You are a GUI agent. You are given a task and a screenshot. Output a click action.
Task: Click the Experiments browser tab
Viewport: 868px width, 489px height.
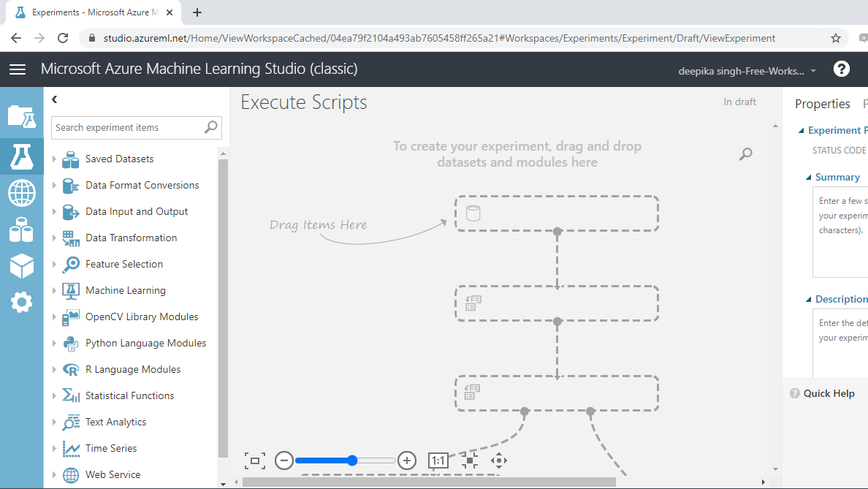coord(94,12)
